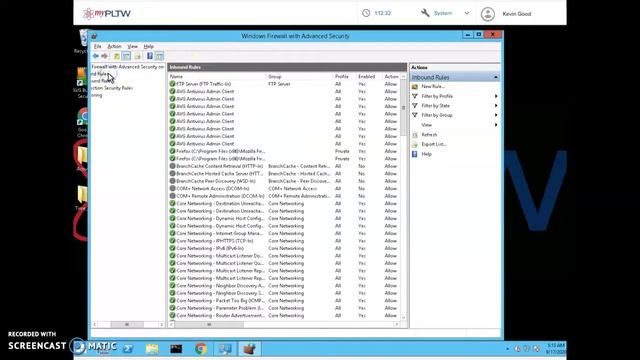
Task: Click the console tree horizontal scrollbar
Action: (x=128, y=324)
